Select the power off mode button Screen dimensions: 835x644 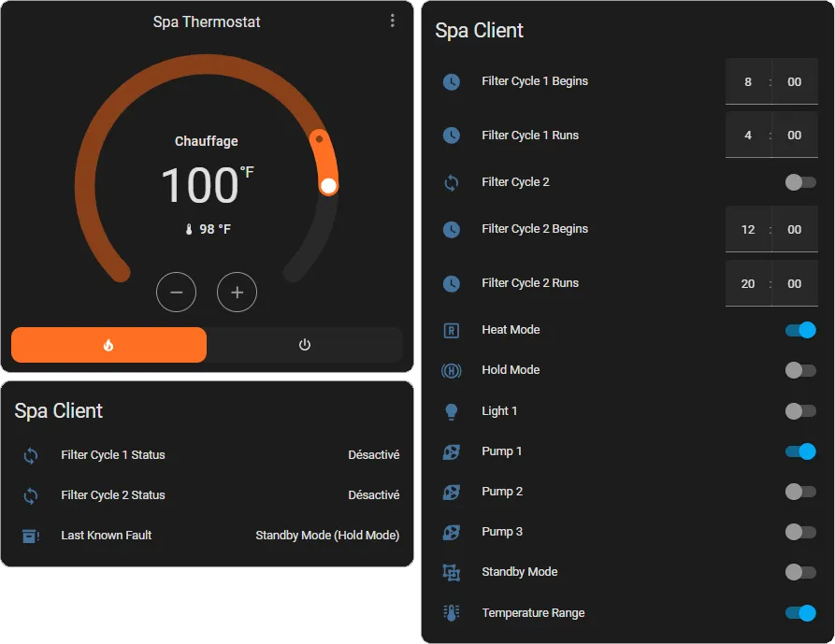point(305,345)
